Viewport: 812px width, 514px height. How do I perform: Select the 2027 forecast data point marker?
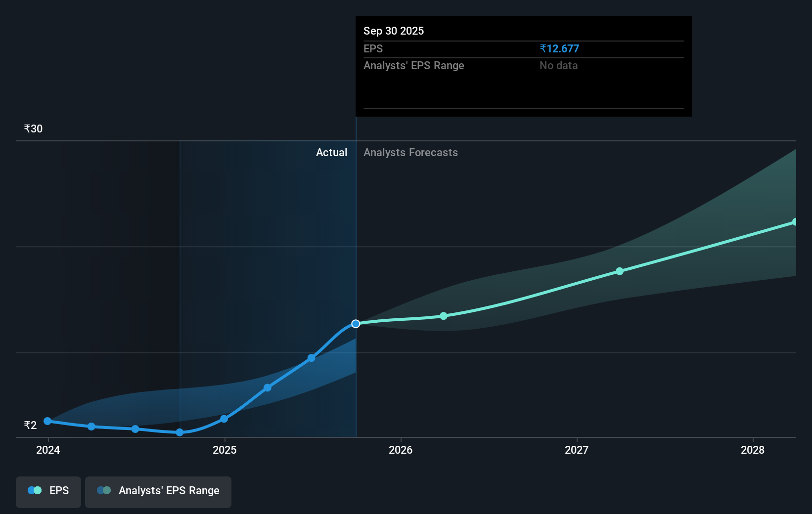tap(619, 271)
